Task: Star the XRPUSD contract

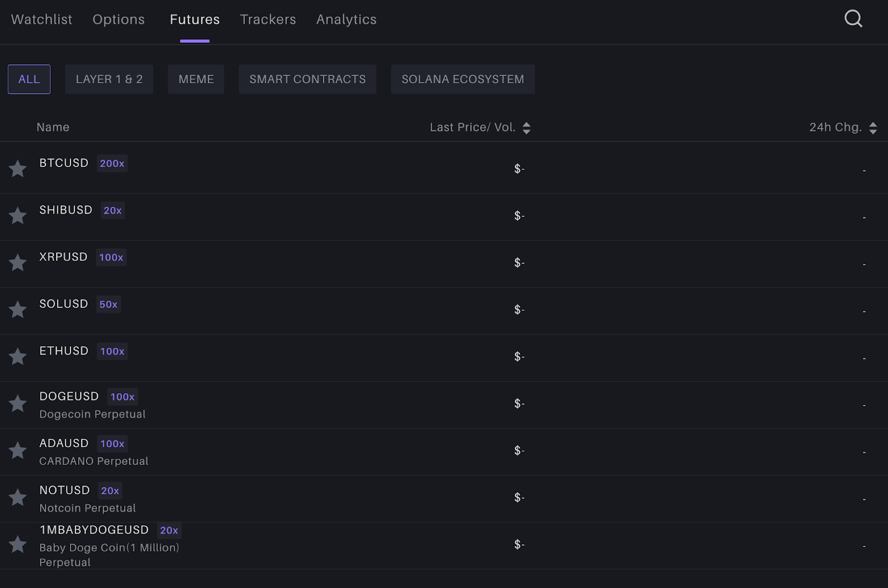Action: click(x=18, y=262)
